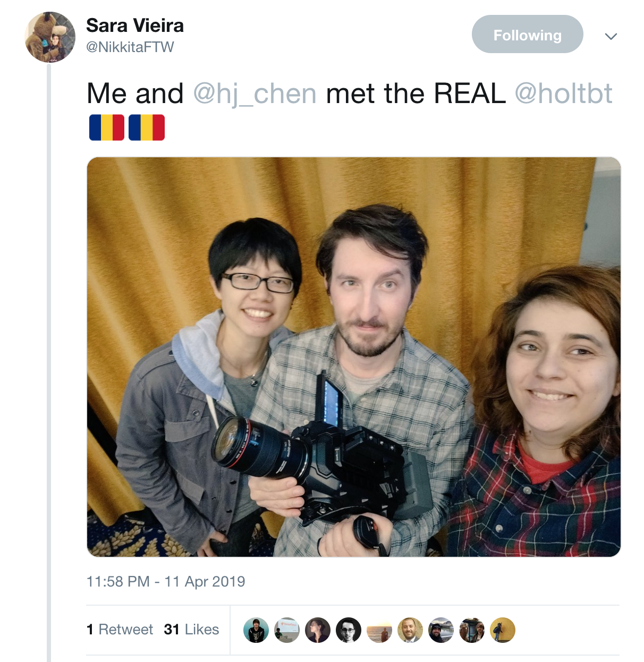Show the 31 Likes list
This screenshot has height=662, width=644.
click(191, 630)
